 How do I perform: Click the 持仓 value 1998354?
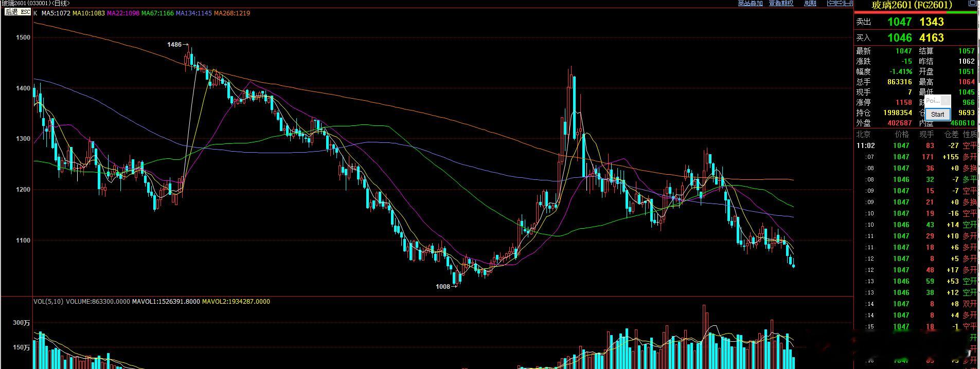point(898,113)
